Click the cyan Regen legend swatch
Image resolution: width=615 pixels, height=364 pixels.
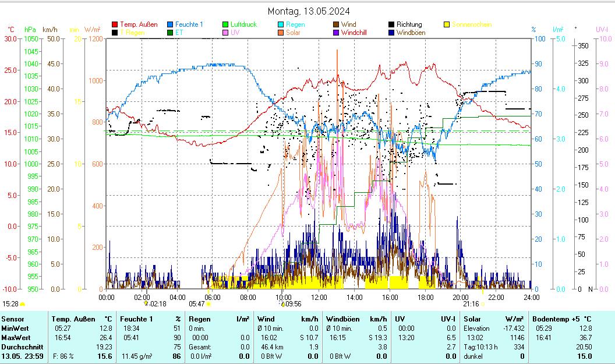tap(281, 24)
